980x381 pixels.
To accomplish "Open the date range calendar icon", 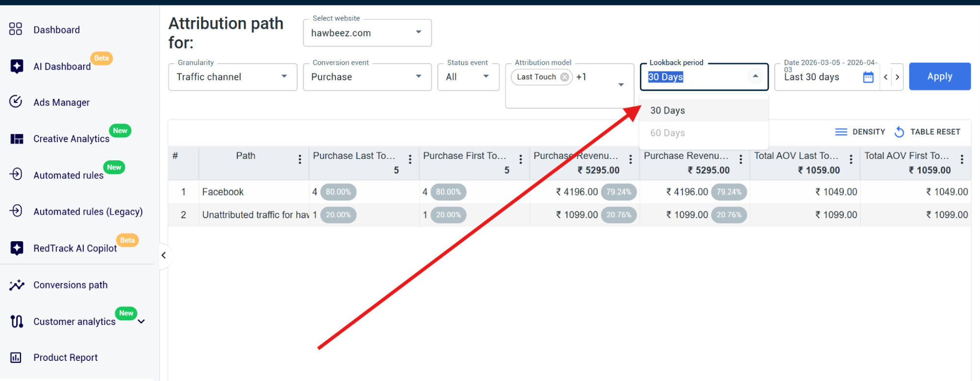I will (x=868, y=77).
